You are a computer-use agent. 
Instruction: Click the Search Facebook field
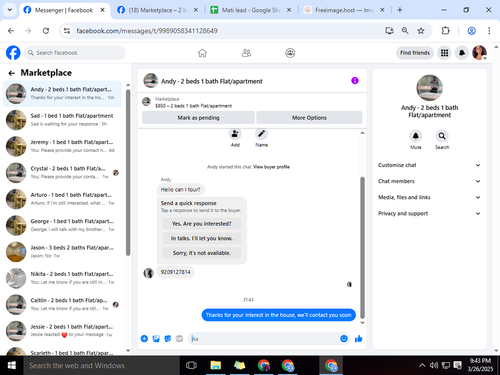[x=75, y=53]
